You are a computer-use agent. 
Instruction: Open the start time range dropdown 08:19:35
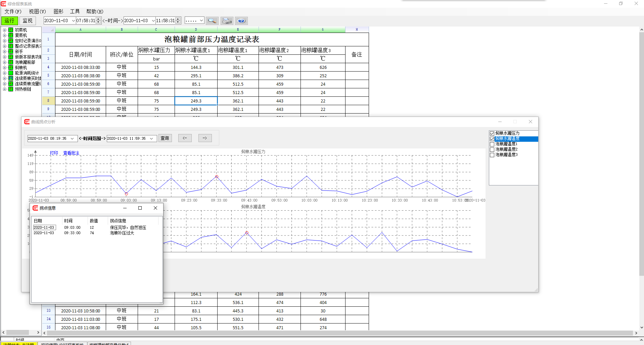[72, 138]
